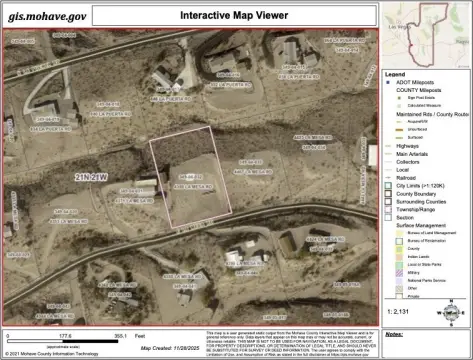Click the scale bar above approximate scale
This screenshot has width=473, height=360.
point(63,342)
